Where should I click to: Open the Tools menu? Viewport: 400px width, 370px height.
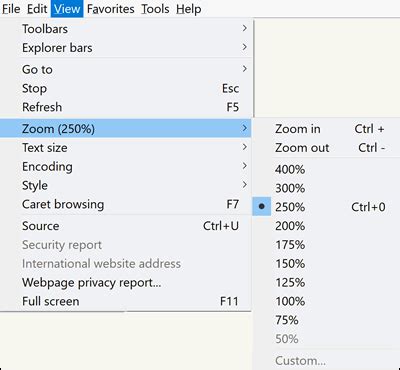tap(155, 9)
